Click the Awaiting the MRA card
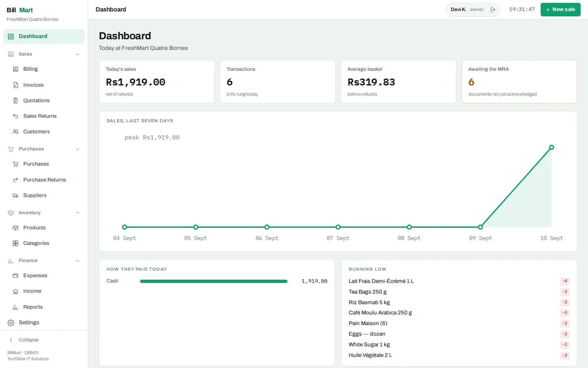Screen dimensions: 588x368 coord(519,82)
